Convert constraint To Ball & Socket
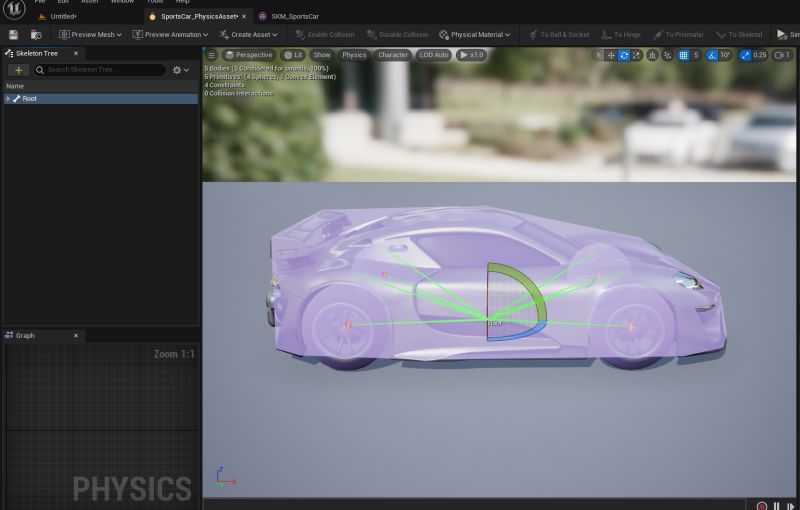The image size is (800, 510). [559, 35]
